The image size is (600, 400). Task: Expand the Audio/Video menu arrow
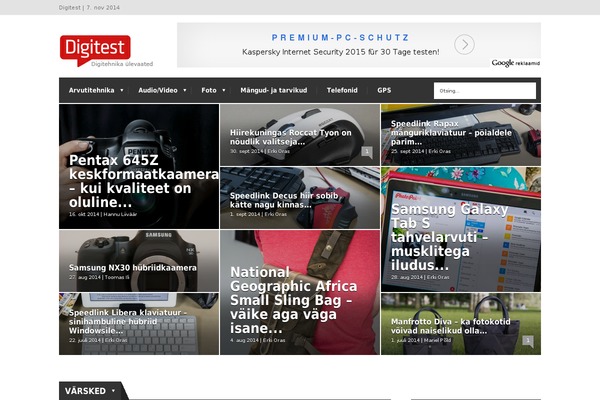[x=184, y=90]
